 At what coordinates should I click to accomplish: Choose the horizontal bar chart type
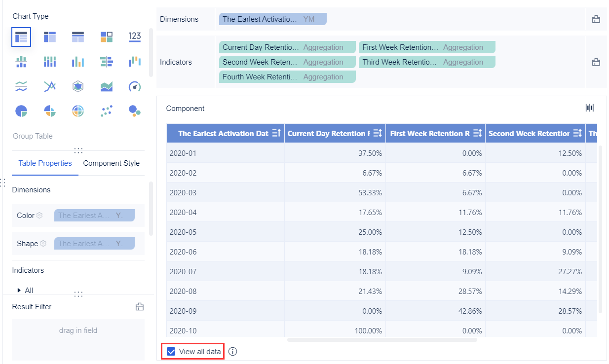(107, 61)
